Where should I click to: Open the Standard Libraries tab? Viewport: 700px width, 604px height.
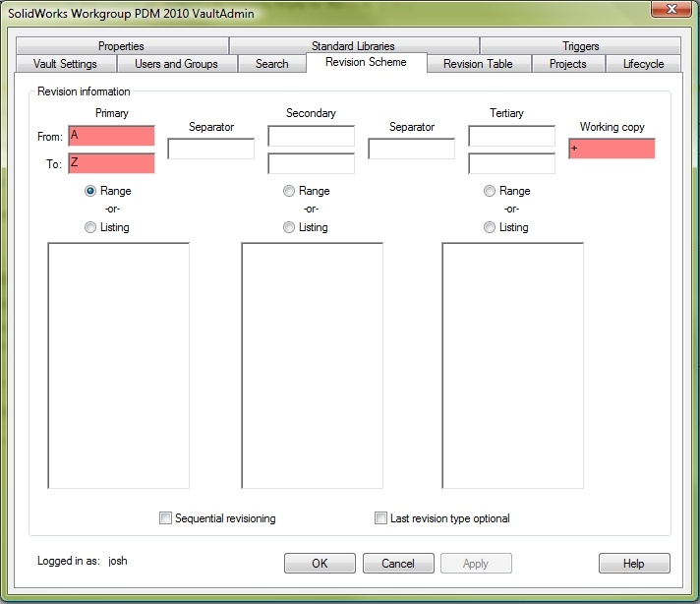[353, 46]
